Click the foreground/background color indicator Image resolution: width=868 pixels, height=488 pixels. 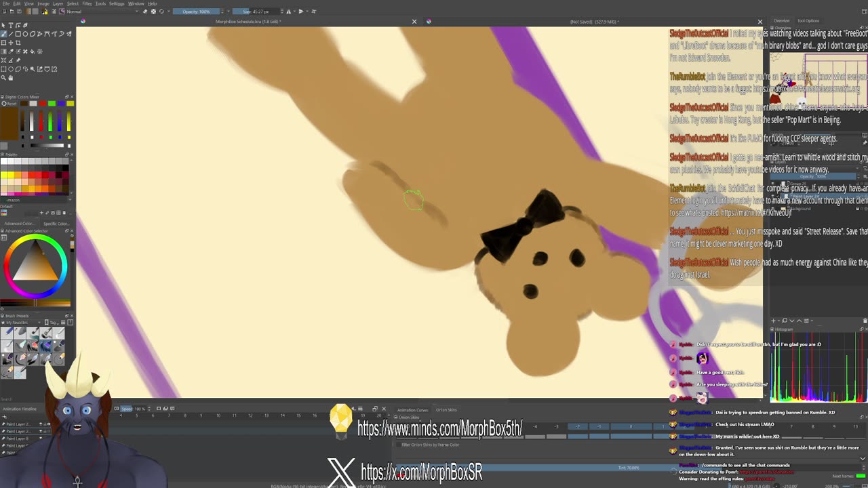pos(45,12)
